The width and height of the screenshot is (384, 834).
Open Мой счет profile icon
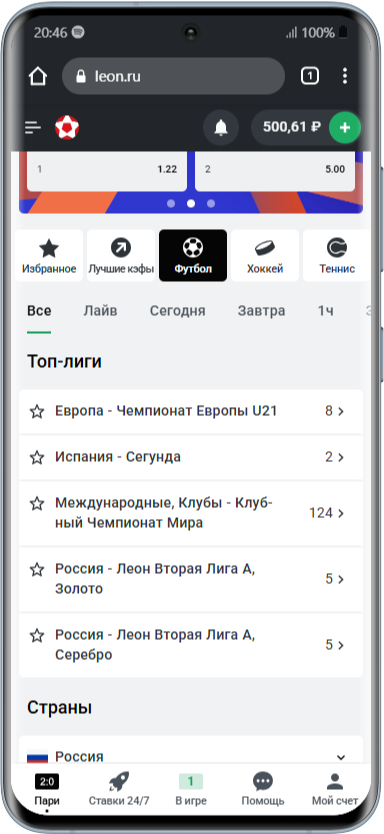click(x=335, y=782)
